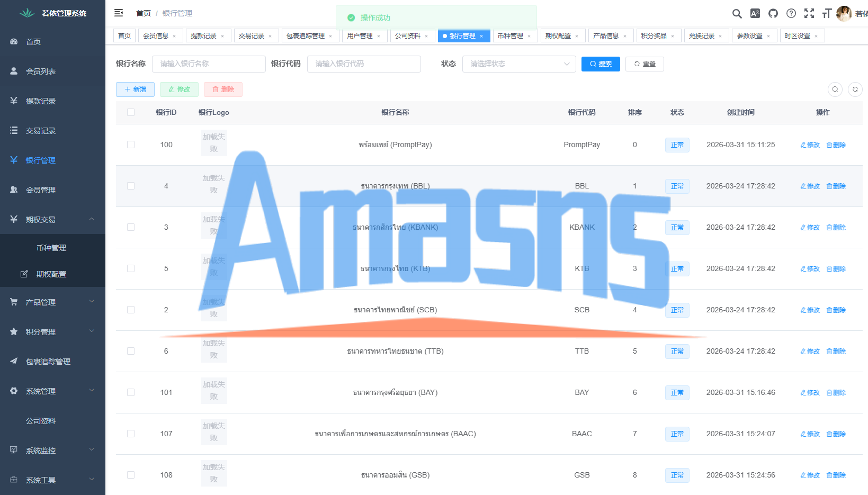Screen dimensions: 868x495
Task: Click the user avatar in the header
Action: point(844,13)
